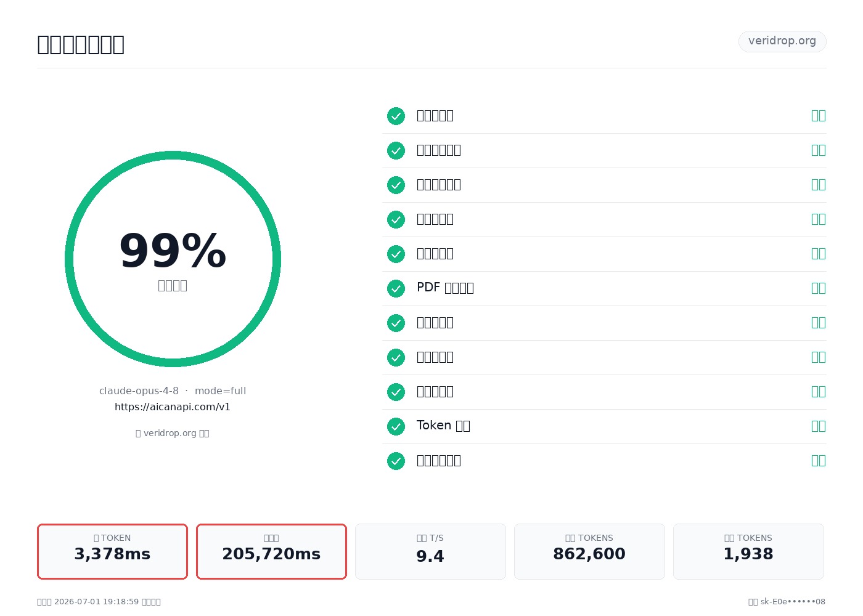Image resolution: width=863 pixels, height=616 pixels.
Task: Select the 862,600 TOKENS stat card
Action: tap(589, 552)
